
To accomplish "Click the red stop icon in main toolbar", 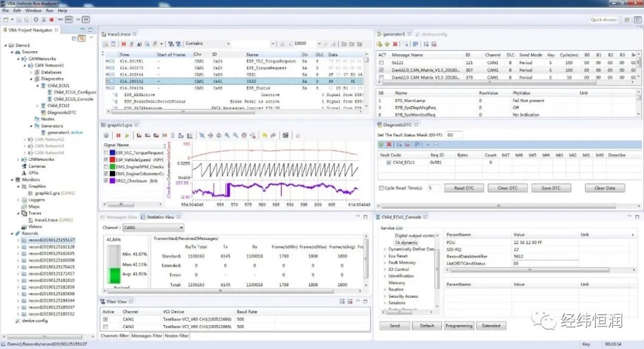I will pyautogui.click(x=52, y=20).
